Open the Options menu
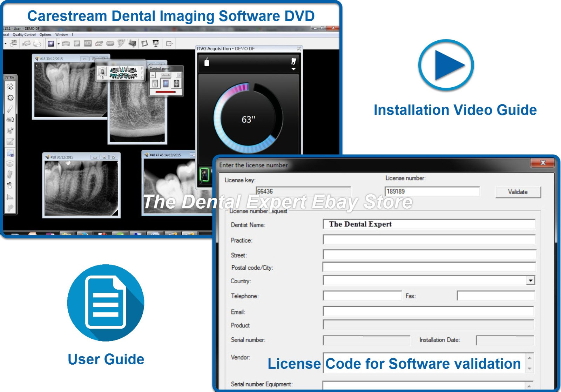Viewport: 561px width, 392px height. [45, 35]
